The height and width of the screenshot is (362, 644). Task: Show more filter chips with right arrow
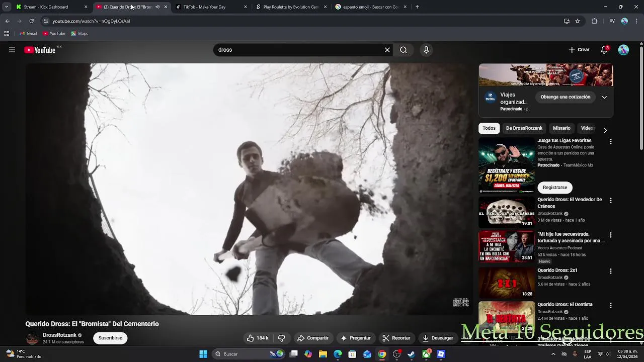(605, 130)
